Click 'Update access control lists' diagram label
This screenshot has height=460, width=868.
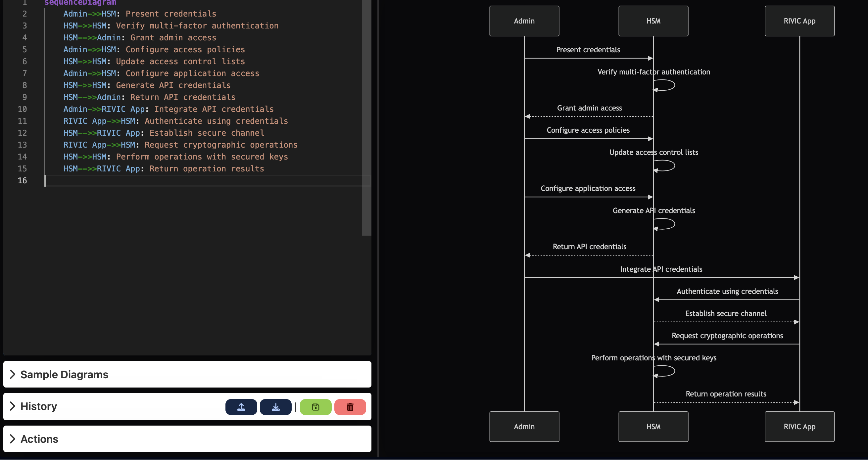[x=653, y=152]
